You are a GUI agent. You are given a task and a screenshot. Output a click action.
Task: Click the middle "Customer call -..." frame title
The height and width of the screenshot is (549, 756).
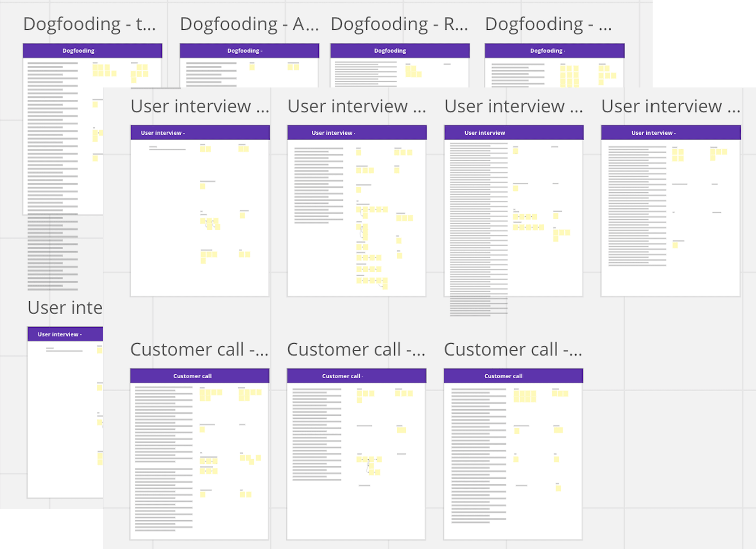click(x=356, y=350)
